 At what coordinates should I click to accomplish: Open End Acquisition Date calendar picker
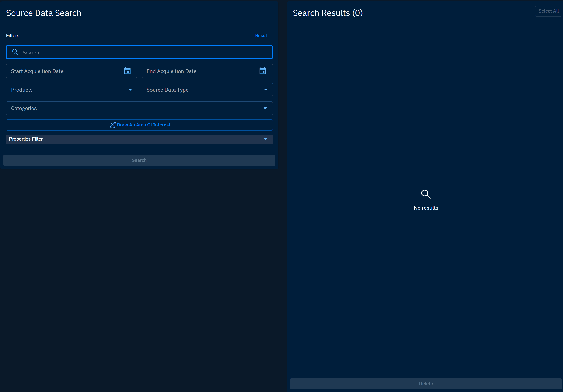point(263,71)
